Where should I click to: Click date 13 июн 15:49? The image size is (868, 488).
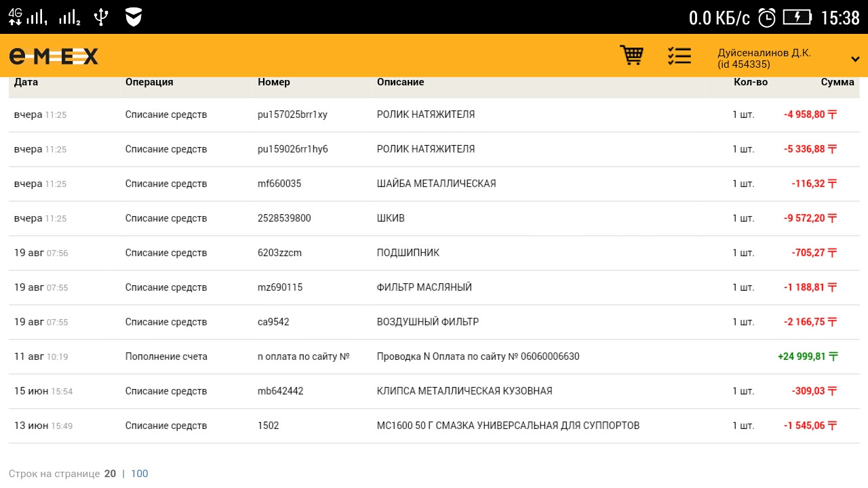click(x=43, y=426)
